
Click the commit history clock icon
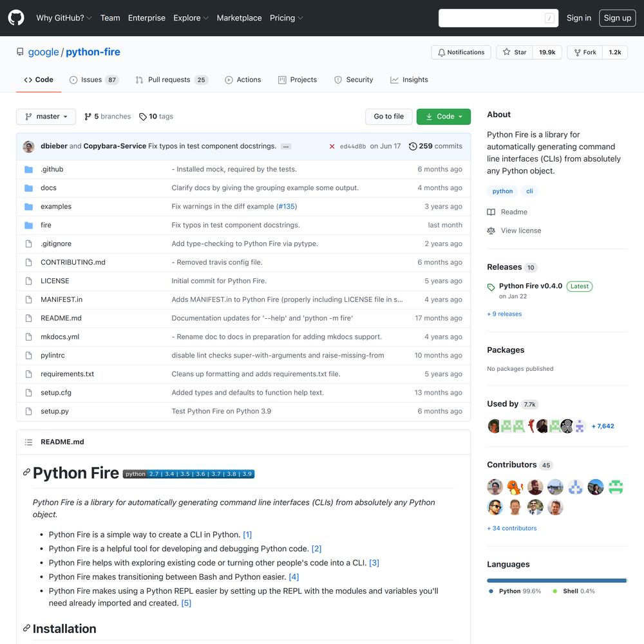click(413, 146)
